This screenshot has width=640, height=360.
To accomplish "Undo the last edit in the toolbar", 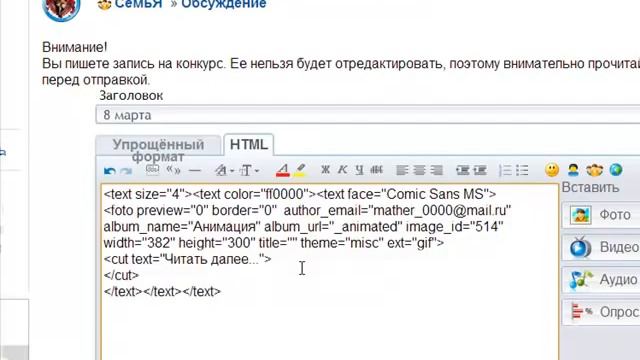I will coord(109,171).
